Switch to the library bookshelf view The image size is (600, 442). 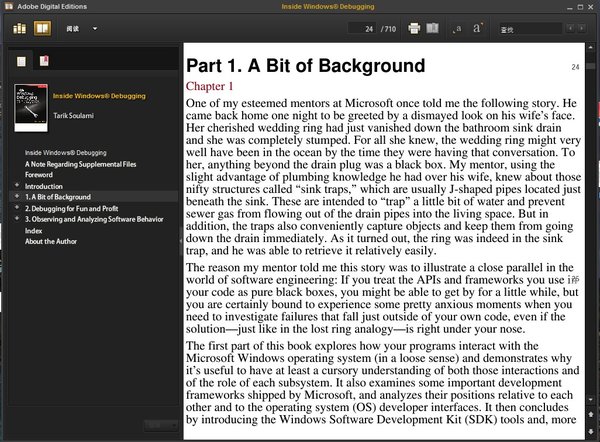point(20,28)
